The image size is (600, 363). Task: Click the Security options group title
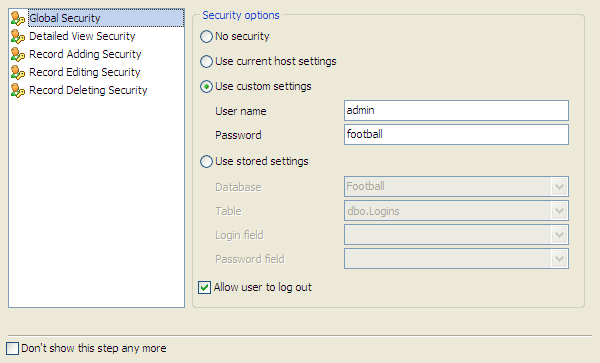point(241,15)
